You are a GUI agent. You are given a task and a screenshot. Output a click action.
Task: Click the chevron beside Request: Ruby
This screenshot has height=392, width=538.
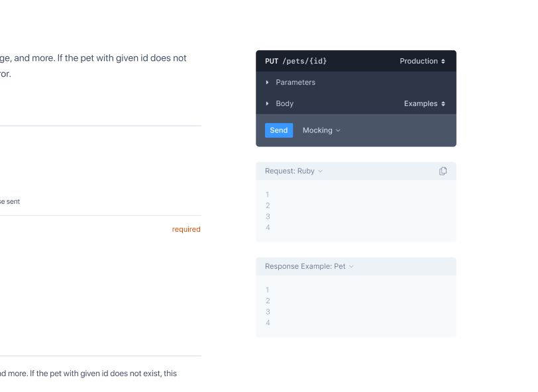pyautogui.click(x=320, y=171)
